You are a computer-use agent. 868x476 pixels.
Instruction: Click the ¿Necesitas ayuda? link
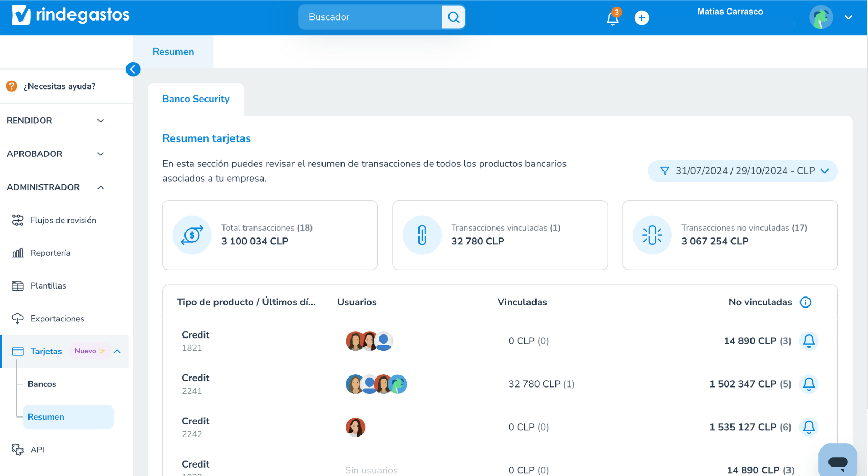point(59,86)
